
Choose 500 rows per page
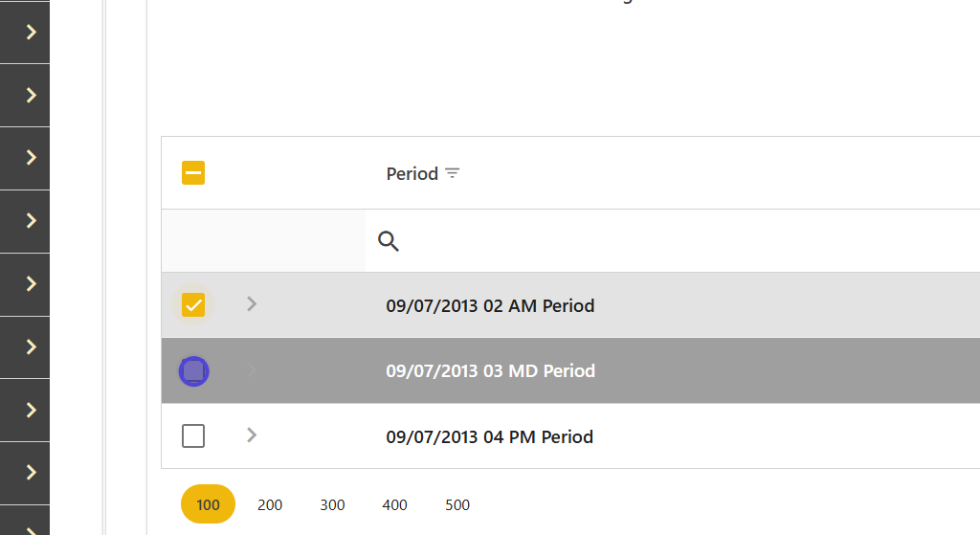point(457,504)
